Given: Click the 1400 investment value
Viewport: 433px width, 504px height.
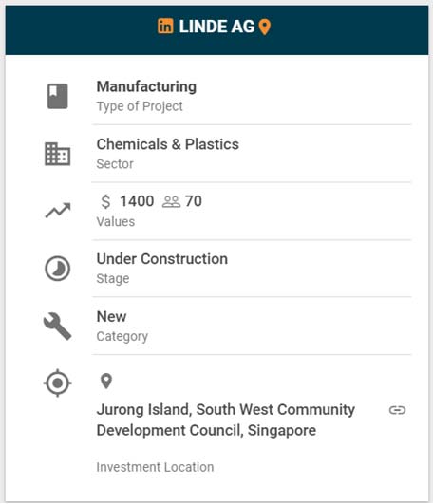Looking at the screenshot, I should 137,201.
